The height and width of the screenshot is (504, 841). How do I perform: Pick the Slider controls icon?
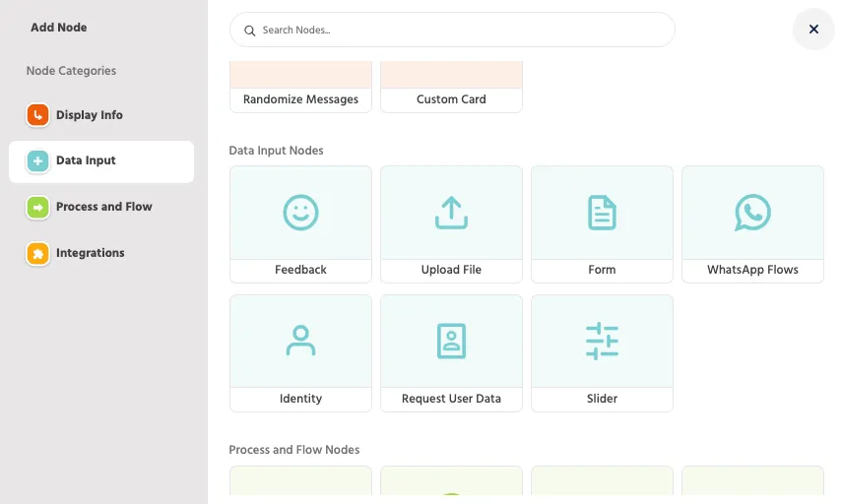pos(602,341)
